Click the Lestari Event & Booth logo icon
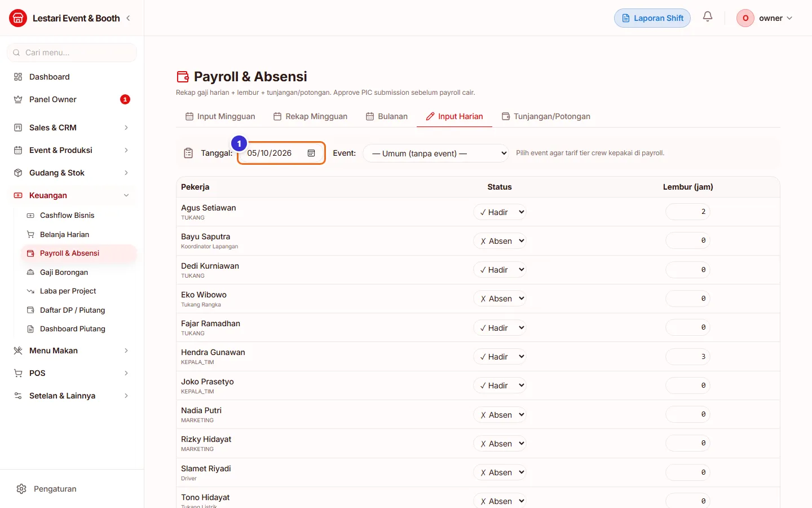 (18, 18)
